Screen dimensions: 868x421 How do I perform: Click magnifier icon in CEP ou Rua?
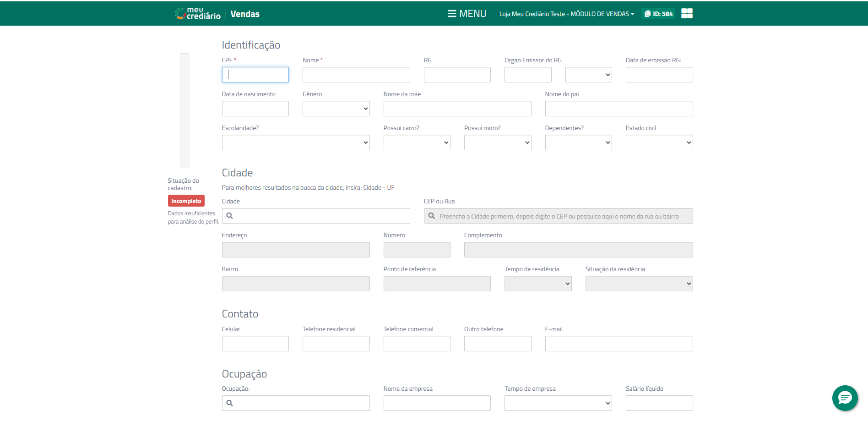431,216
